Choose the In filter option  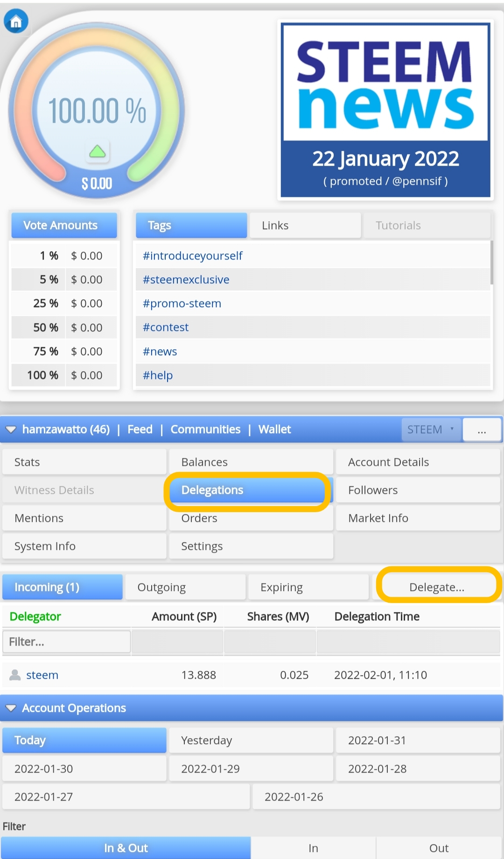(x=313, y=848)
